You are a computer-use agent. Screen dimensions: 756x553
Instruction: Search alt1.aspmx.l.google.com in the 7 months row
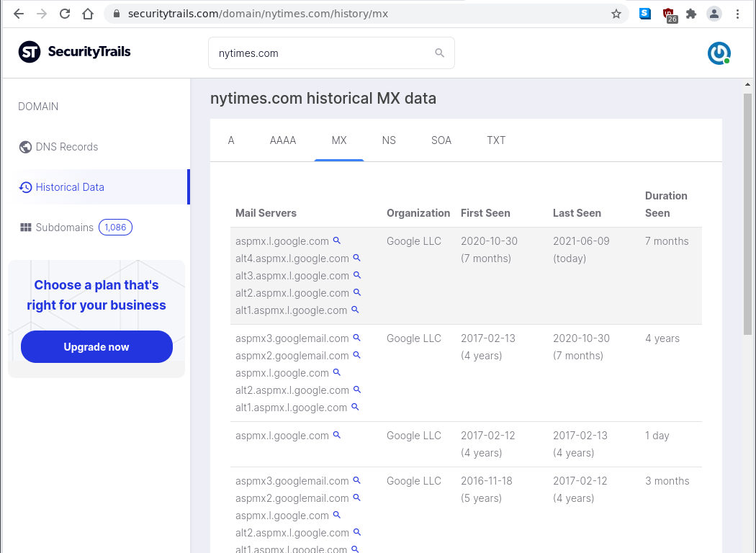click(x=356, y=310)
